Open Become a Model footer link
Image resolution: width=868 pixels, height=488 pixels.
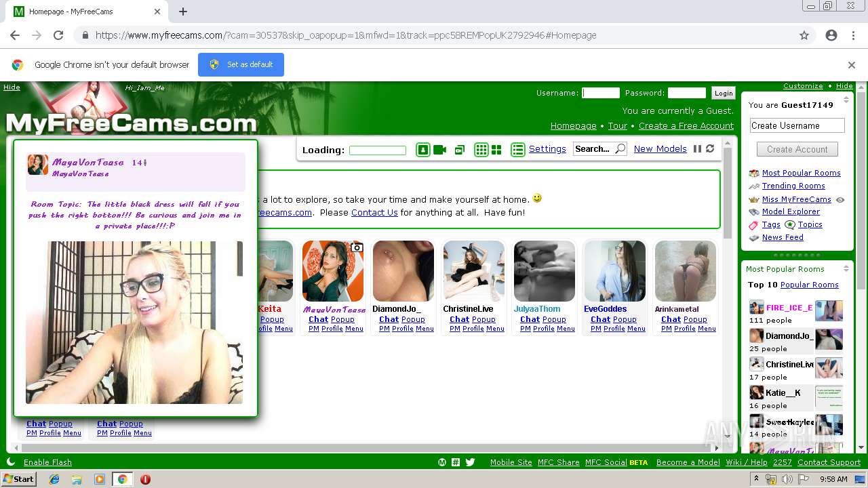[x=688, y=462]
